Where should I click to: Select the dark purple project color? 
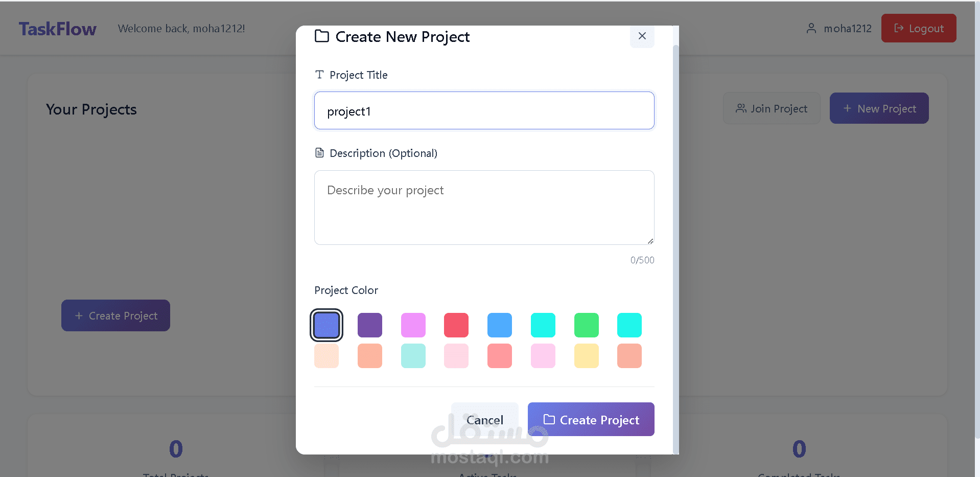370,325
